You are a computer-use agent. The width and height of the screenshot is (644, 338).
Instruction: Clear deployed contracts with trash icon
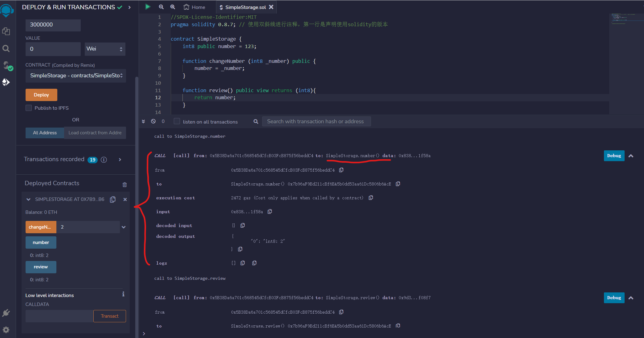tap(124, 185)
